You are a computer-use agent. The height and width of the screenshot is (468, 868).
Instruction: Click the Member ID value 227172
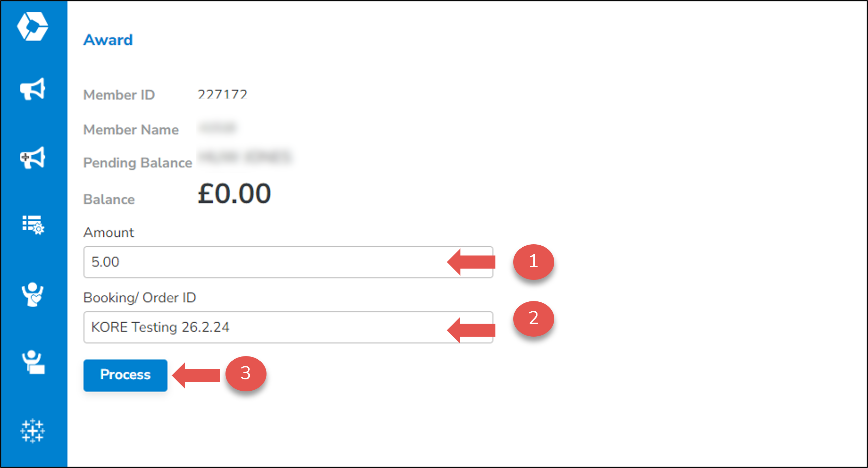(x=222, y=94)
